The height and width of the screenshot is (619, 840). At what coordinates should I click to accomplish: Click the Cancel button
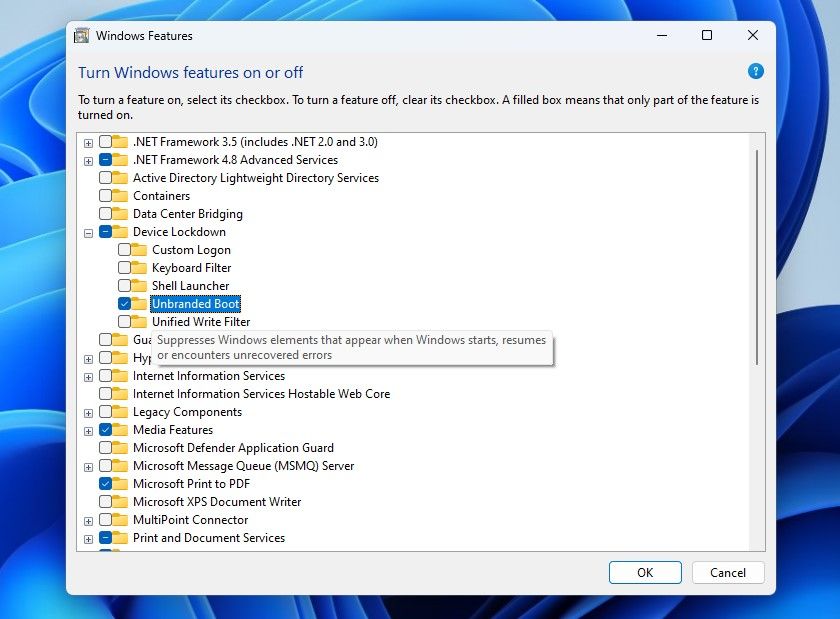727,573
